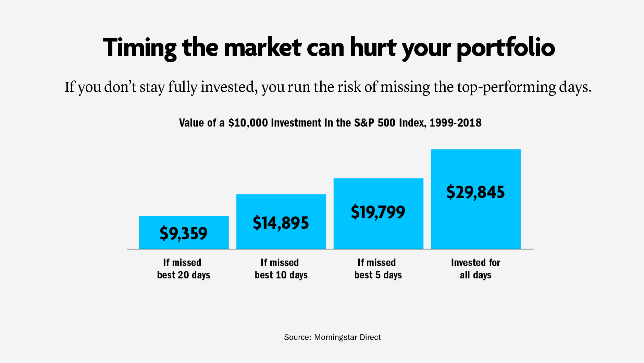
Task: Click "1999-2018" in the chart title
Action: (x=455, y=123)
